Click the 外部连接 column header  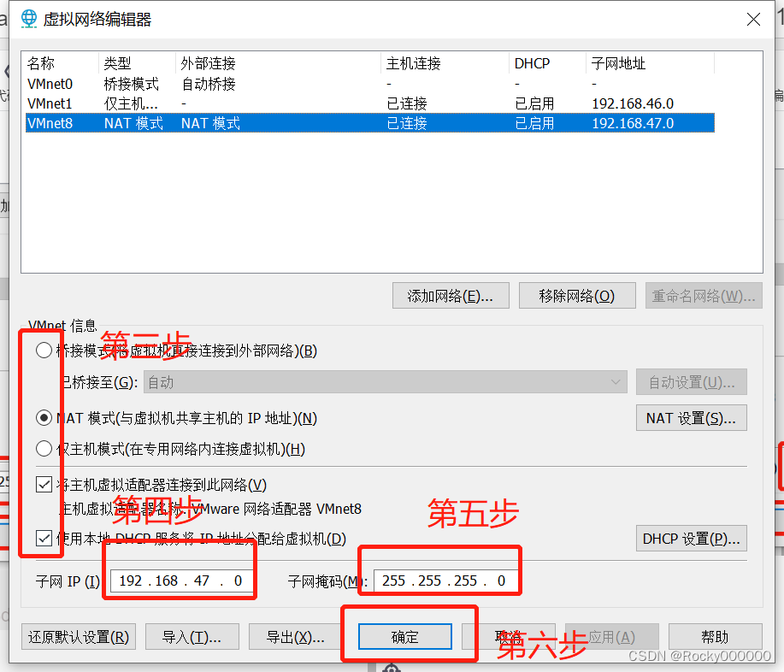[x=278, y=63]
